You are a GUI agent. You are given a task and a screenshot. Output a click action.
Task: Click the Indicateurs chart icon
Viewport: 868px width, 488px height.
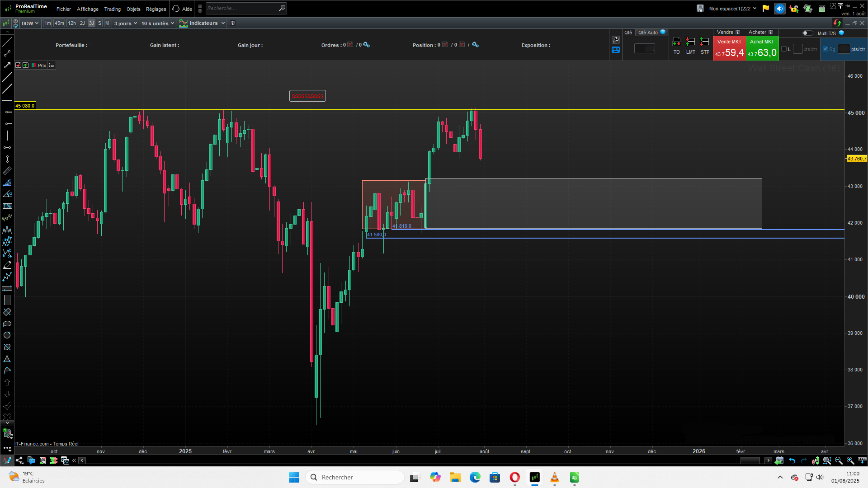(183, 23)
